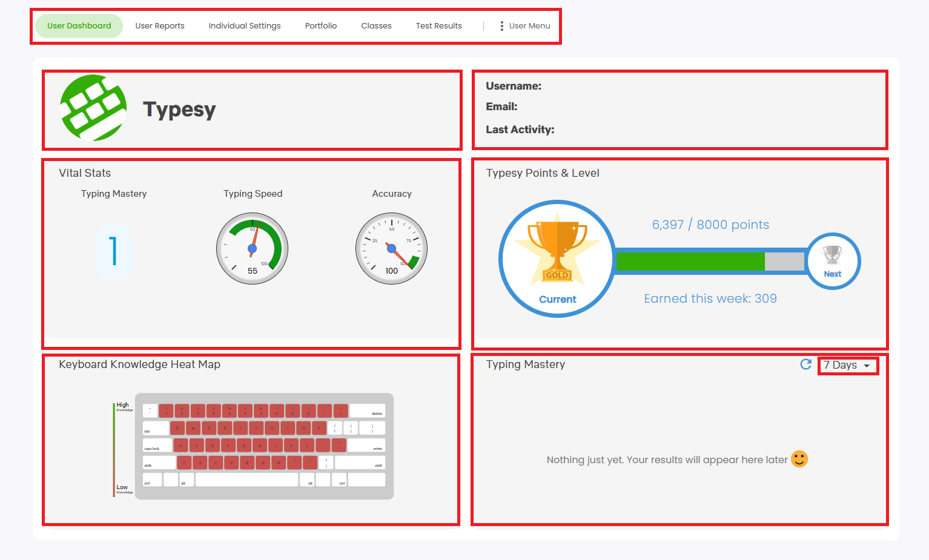The image size is (929, 560).
Task: Click the '6,397 / 8000 points' text
Action: [x=710, y=225]
